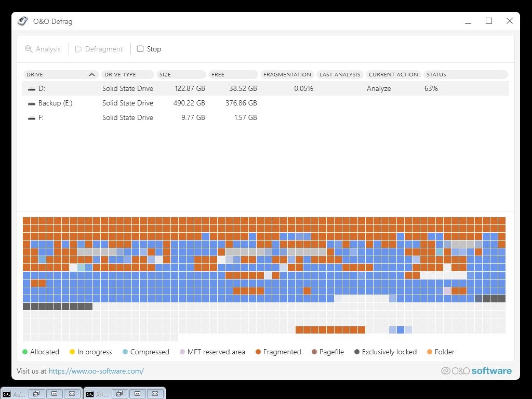This screenshot has height=399, width=532.
Task: Click the 122.87 GB size value
Action: [190, 88]
